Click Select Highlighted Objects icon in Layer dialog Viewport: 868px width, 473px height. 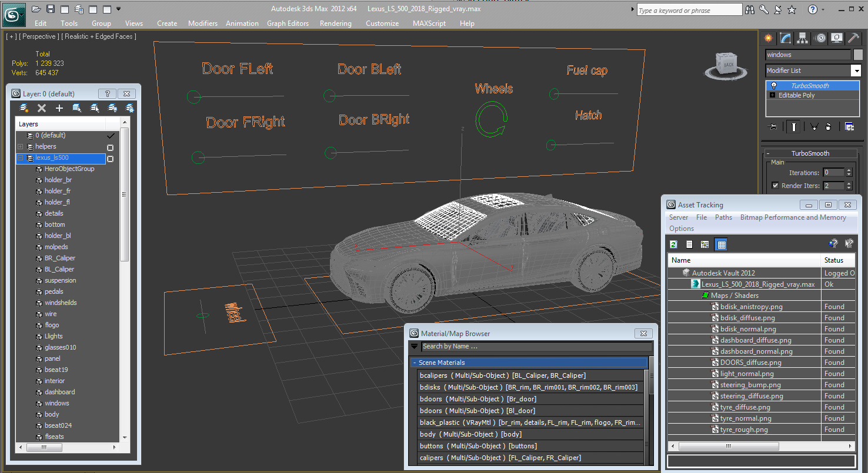(77, 108)
